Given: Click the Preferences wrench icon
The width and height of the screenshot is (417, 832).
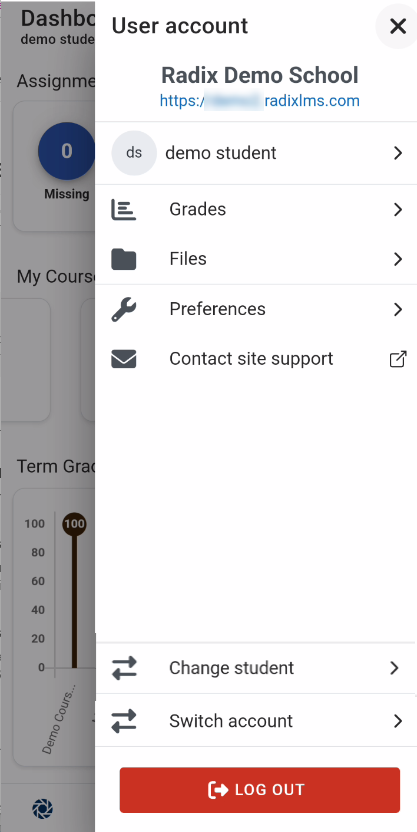Looking at the screenshot, I should click(x=124, y=309).
